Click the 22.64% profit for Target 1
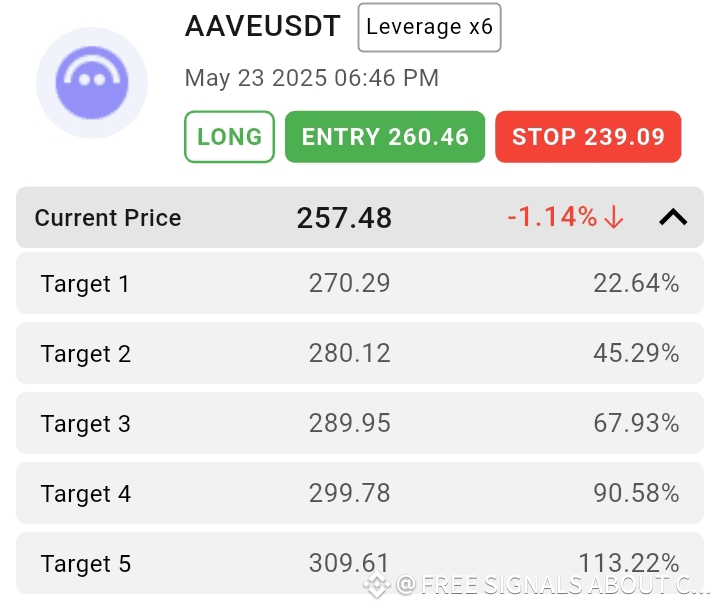The image size is (719, 610). (636, 283)
